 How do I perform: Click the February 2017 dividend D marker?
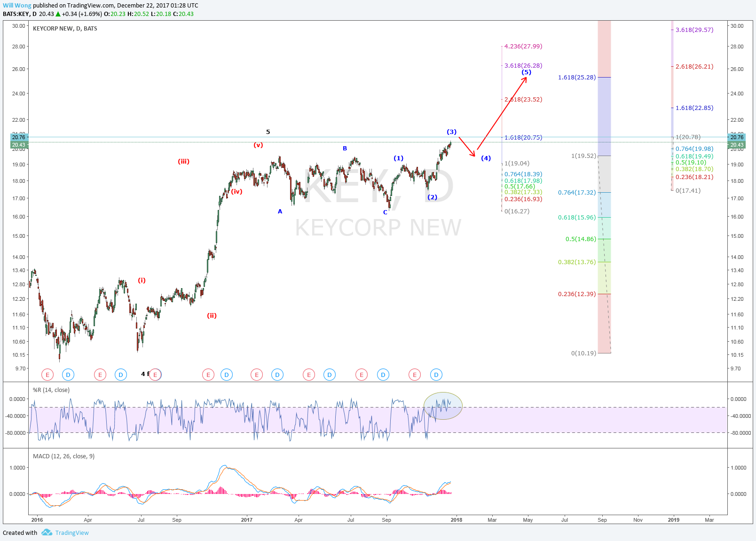click(277, 375)
